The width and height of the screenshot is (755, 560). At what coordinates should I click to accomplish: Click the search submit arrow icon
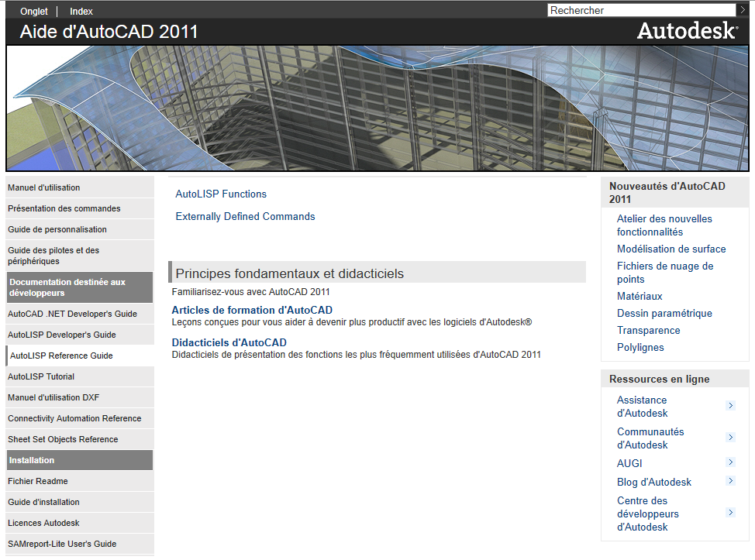tap(743, 10)
